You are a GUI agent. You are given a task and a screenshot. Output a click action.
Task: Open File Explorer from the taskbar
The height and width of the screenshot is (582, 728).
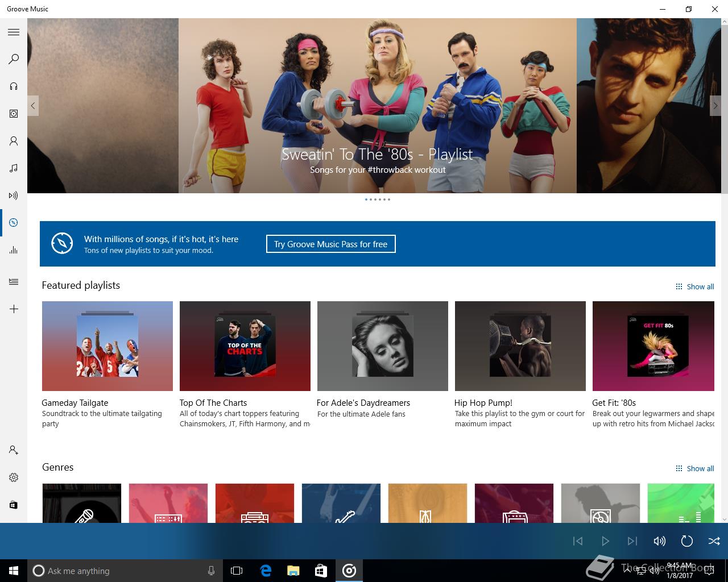click(x=293, y=571)
